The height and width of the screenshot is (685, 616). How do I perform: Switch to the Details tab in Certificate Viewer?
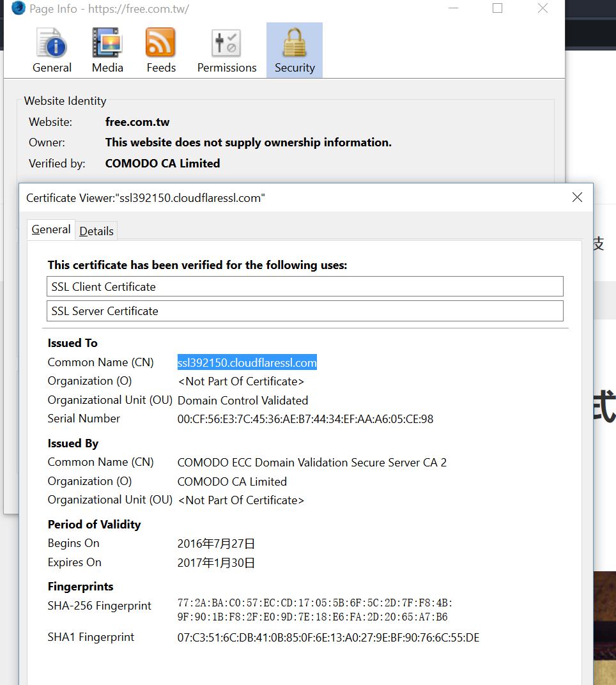pyautogui.click(x=96, y=231)
